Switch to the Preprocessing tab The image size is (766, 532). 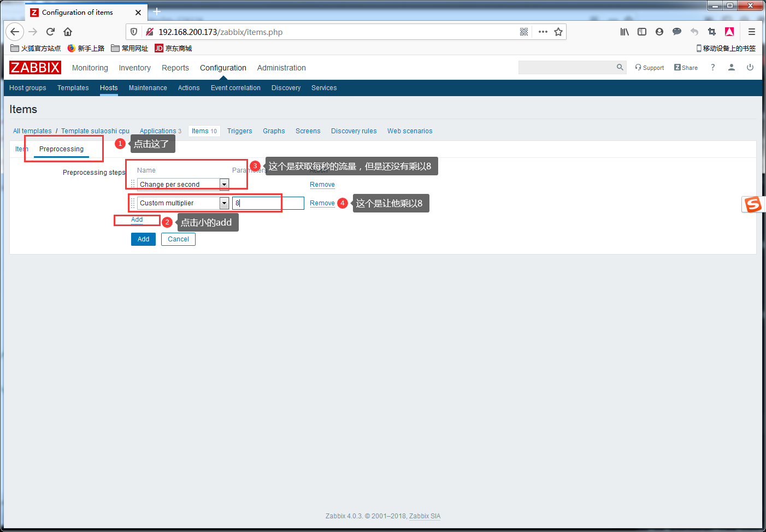pyautogui.click(x=61, y=149)
